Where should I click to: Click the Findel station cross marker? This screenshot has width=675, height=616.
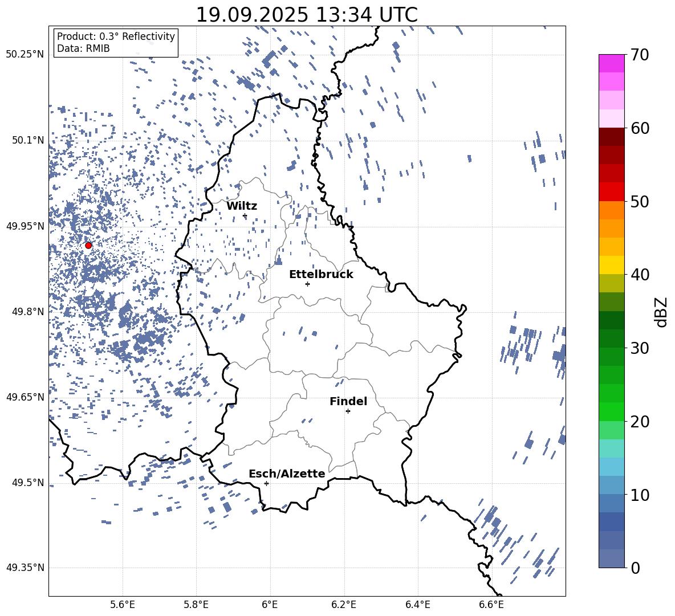(348, 411)
